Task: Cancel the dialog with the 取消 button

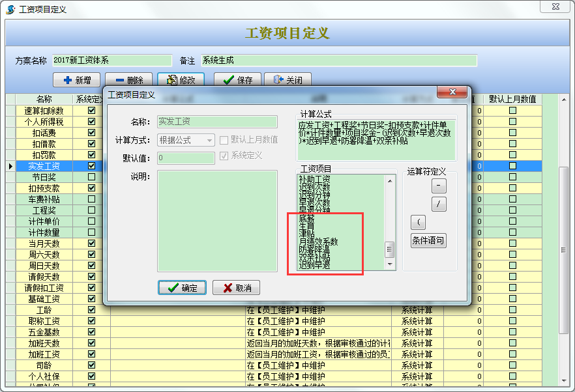Action: click(237, 288)
